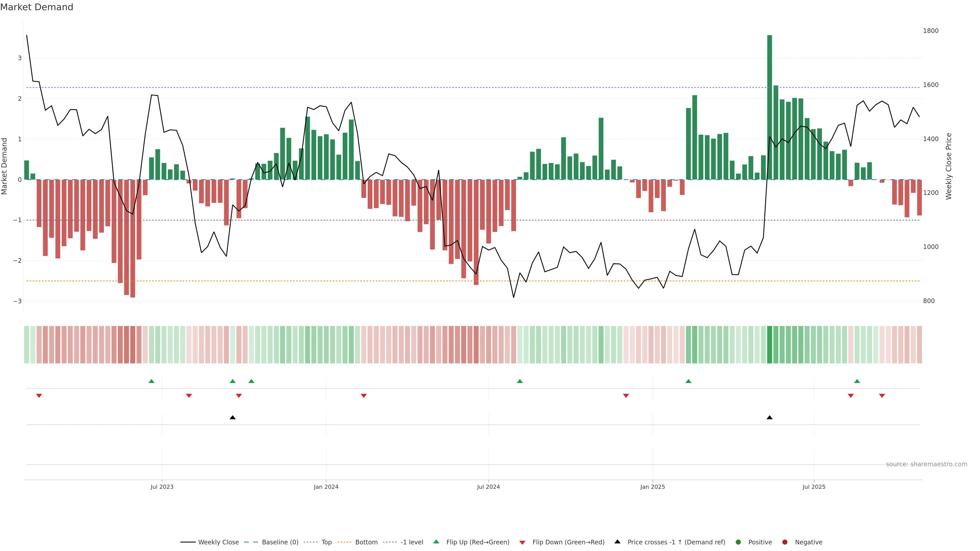Click the rightmost black price-cross triangle marker
Screen dimensions: 980x551
tap(770, 418)
